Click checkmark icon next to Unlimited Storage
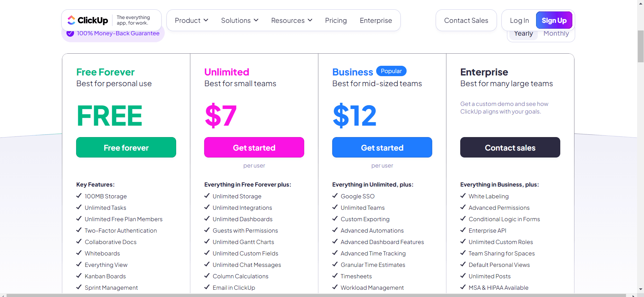 coord(207,196)
